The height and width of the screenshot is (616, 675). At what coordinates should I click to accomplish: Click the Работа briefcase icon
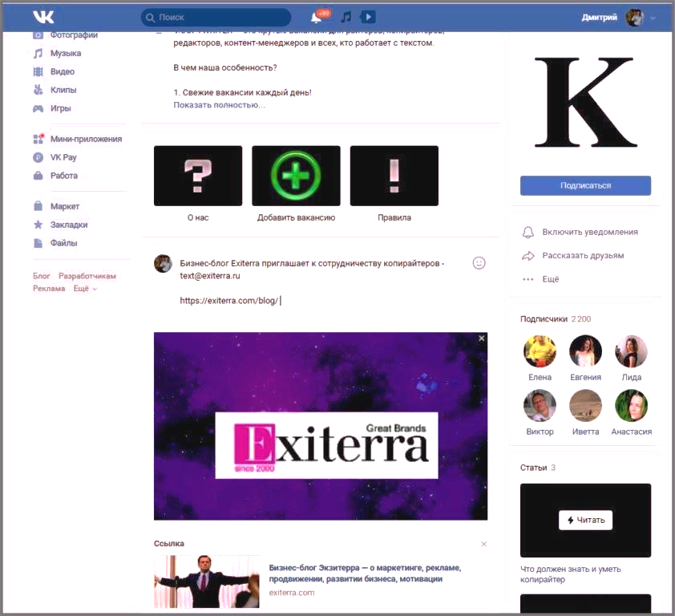(38, 176)
